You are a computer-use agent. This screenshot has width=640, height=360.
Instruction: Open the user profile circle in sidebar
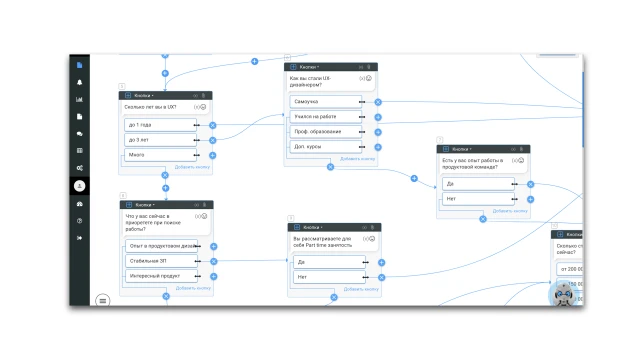point(80,186)
